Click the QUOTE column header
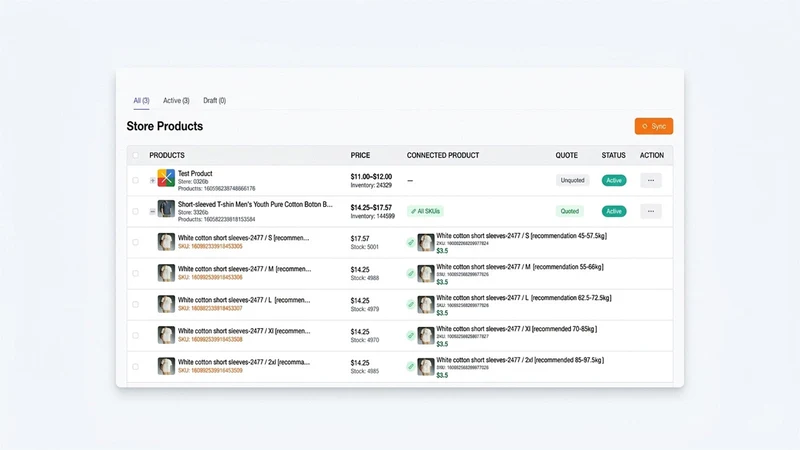800x450 pixels. coord(566,155)
